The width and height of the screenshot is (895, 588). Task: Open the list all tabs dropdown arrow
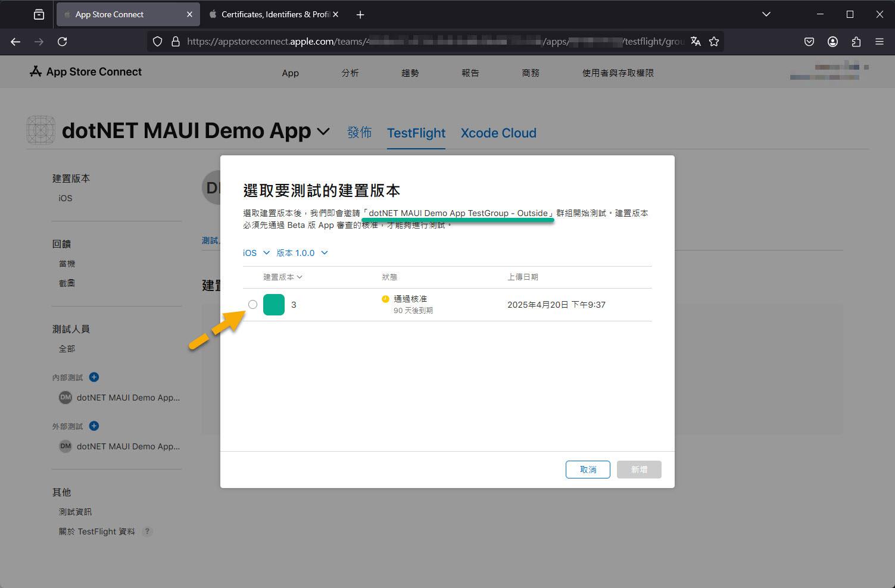pos(766,14)
